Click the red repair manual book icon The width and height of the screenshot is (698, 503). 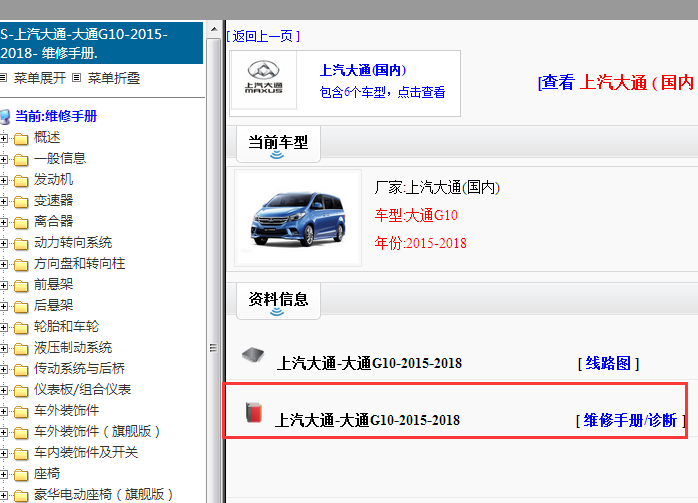(254, 412)
